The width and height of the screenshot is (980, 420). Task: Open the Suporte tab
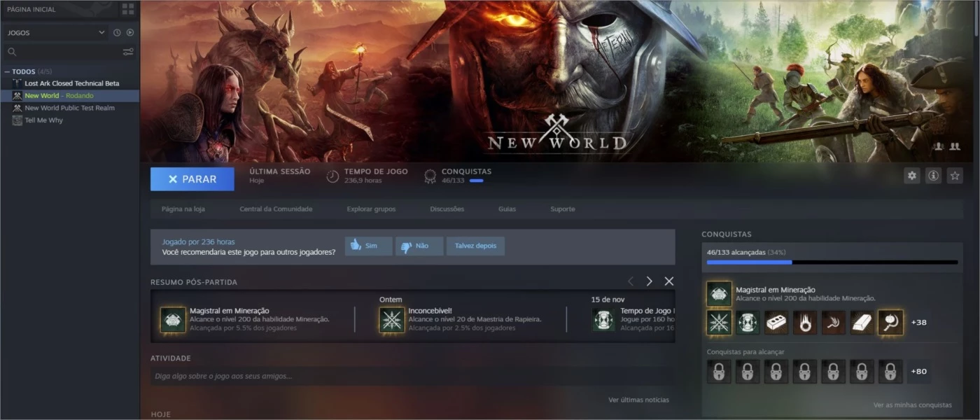pyautogui.click(x=563, y=209)
